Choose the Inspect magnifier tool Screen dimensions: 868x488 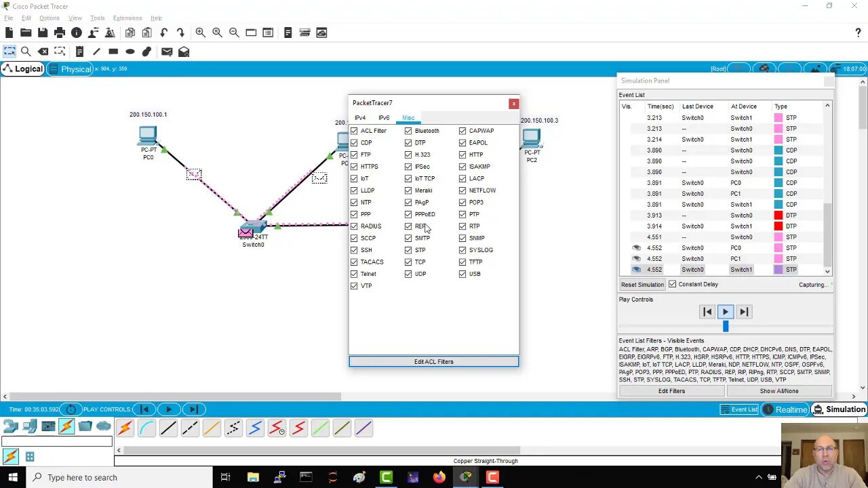26,52
